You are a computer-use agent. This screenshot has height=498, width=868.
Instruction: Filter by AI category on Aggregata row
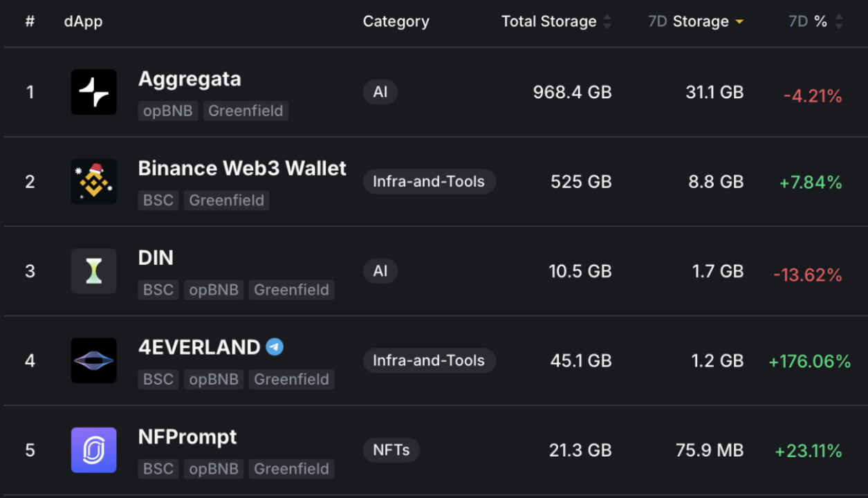pos(380,92)
